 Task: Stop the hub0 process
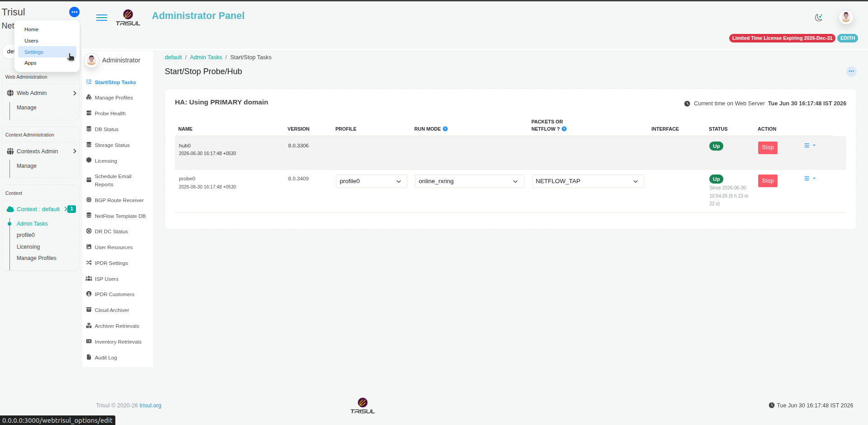pos(768,147)
